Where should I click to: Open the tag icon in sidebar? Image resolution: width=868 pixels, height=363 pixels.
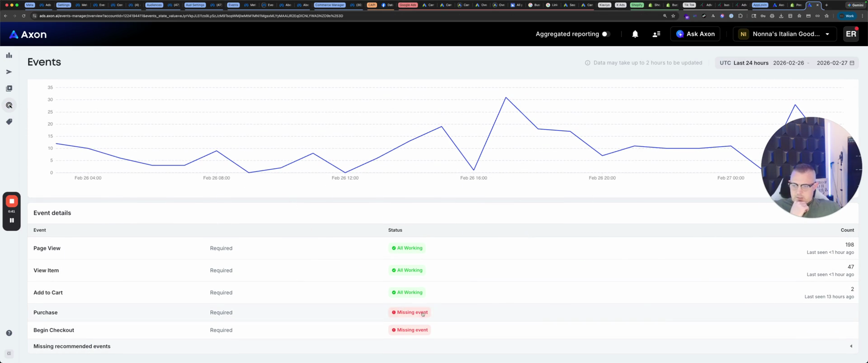click(x=9, y=122)
